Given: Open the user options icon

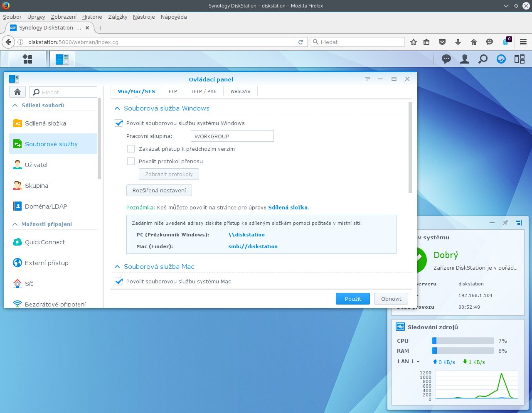Looking at the screenshot, I should (x=465, y=59).
